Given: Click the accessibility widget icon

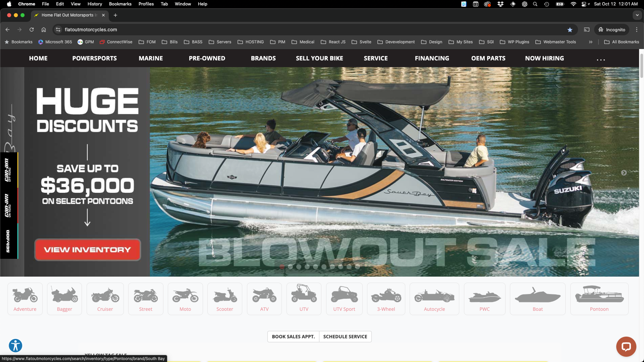Looking at the screenshot, I should click(x=15, y=346).
